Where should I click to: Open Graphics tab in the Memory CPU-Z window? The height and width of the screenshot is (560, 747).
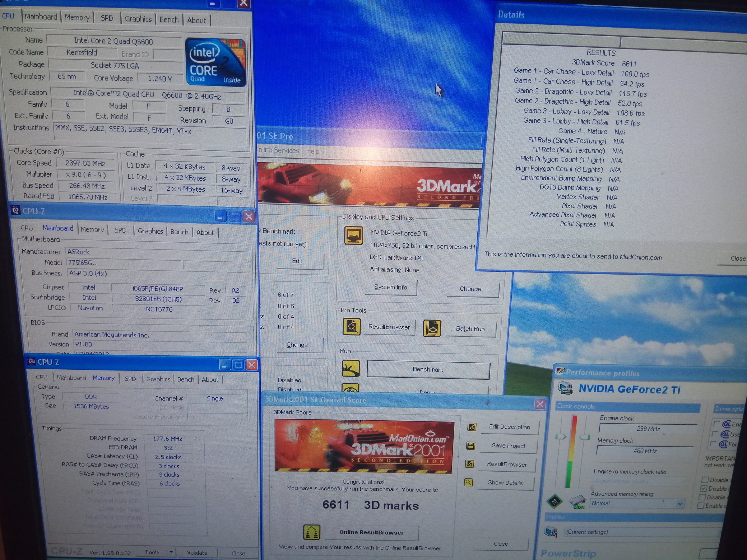click(x=158, y=379)
